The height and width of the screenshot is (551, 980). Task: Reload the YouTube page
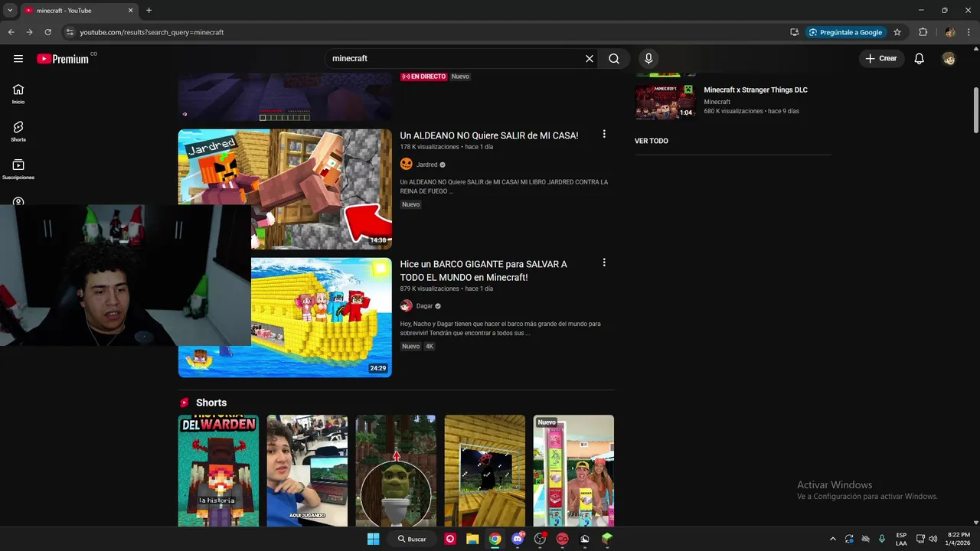(47, 32)
